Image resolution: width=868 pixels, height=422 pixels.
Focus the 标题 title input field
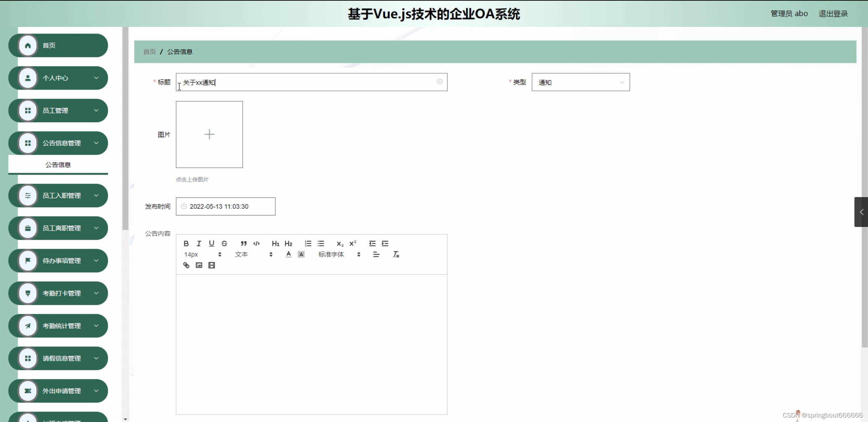[x=311, y=82]
